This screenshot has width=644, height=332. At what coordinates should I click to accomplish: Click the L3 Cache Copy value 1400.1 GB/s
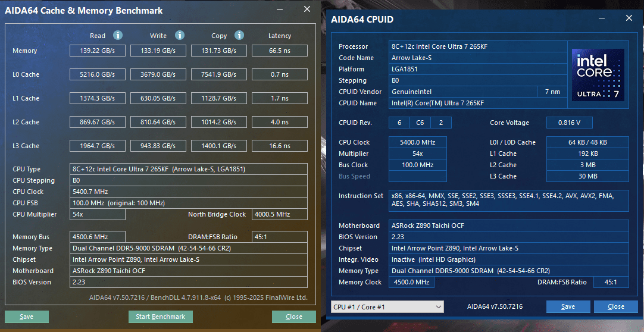[219, 146]
